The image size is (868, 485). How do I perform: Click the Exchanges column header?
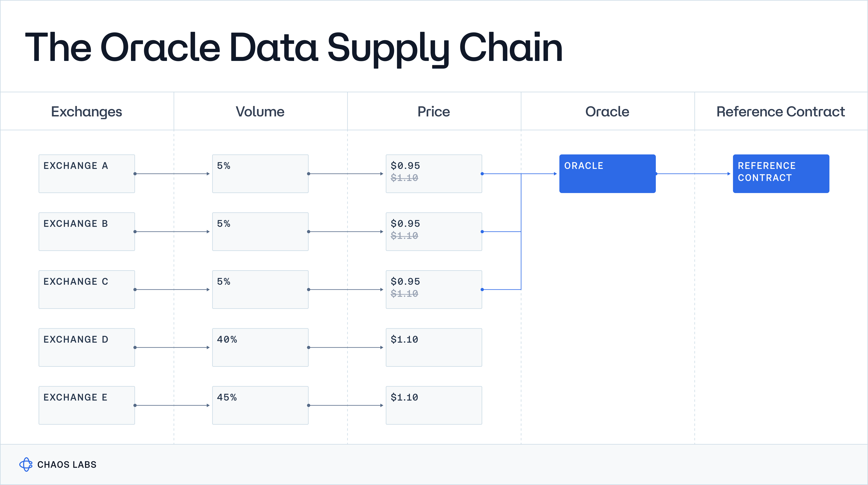(87, 112)
